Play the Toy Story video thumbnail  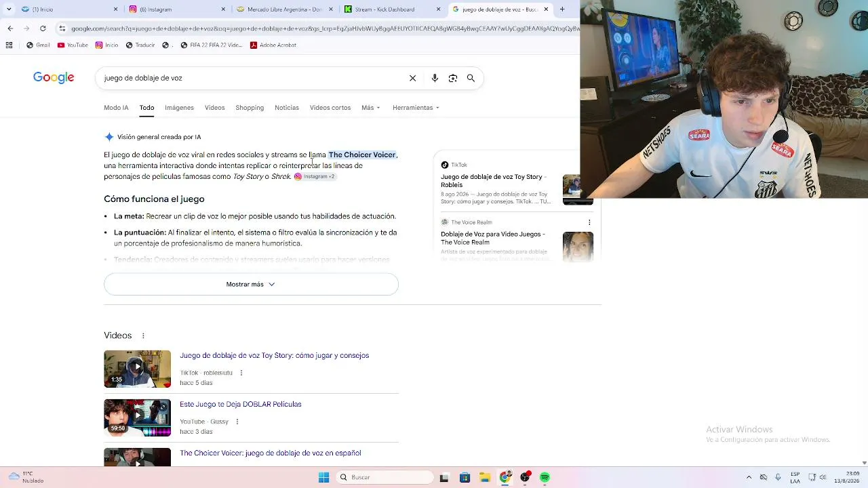pos(137,369)
